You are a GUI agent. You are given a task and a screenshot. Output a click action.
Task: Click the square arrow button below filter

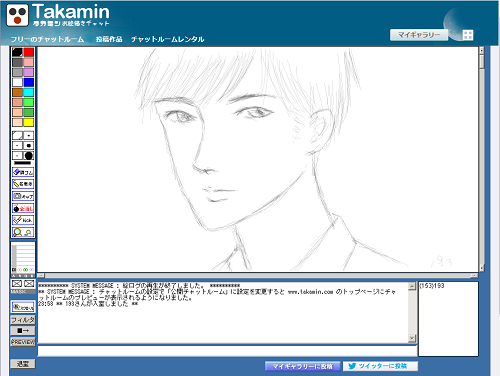pos(23,331)
